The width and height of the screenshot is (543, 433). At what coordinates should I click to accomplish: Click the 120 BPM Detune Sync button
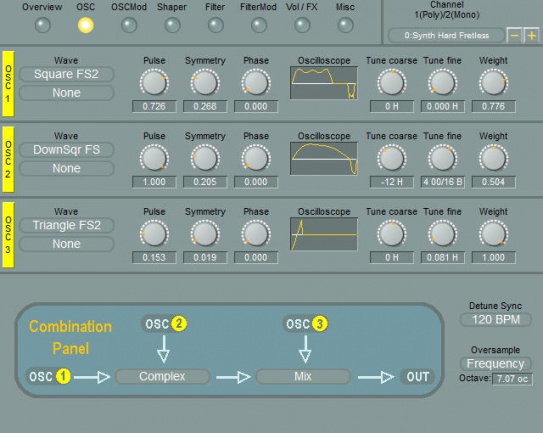click(x=496, y=319)
